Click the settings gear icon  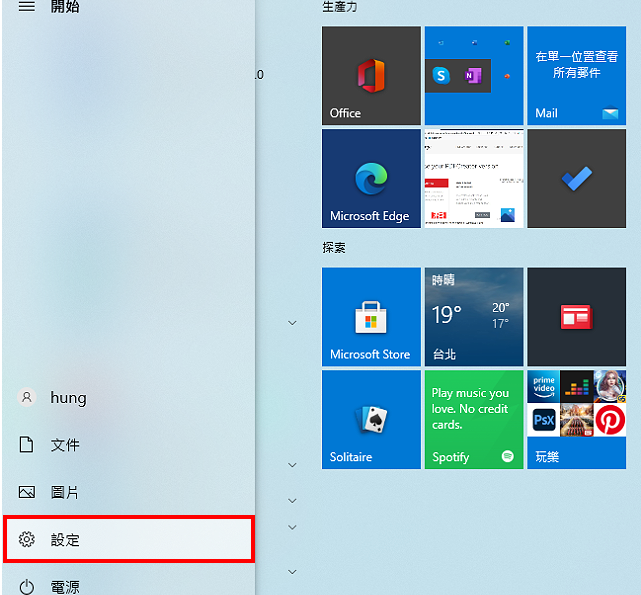(27, 539)
